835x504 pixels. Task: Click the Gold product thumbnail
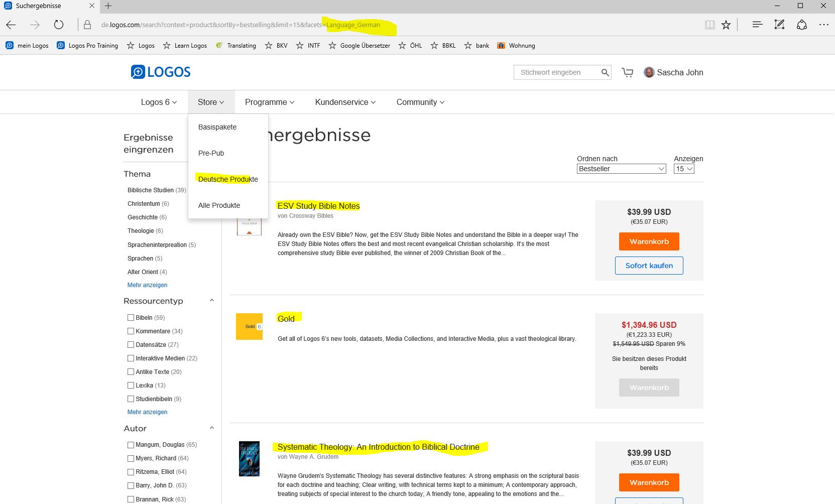(x=249, y=326)
